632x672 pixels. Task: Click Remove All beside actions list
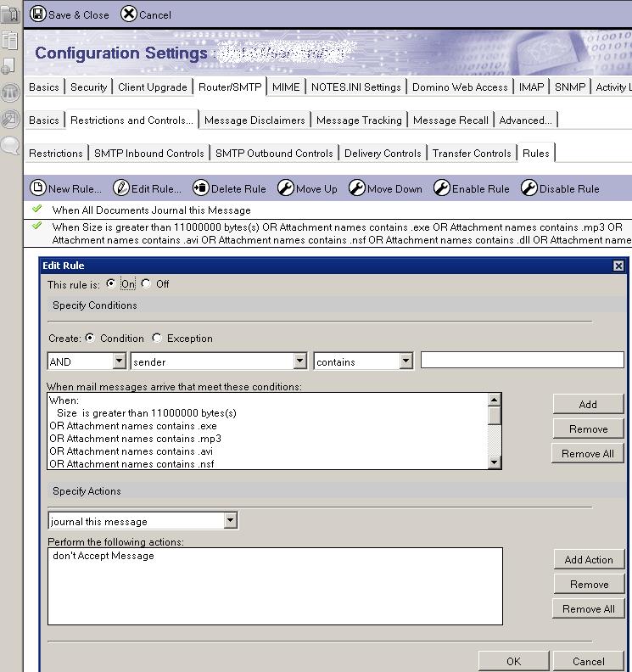pos(588,609)
